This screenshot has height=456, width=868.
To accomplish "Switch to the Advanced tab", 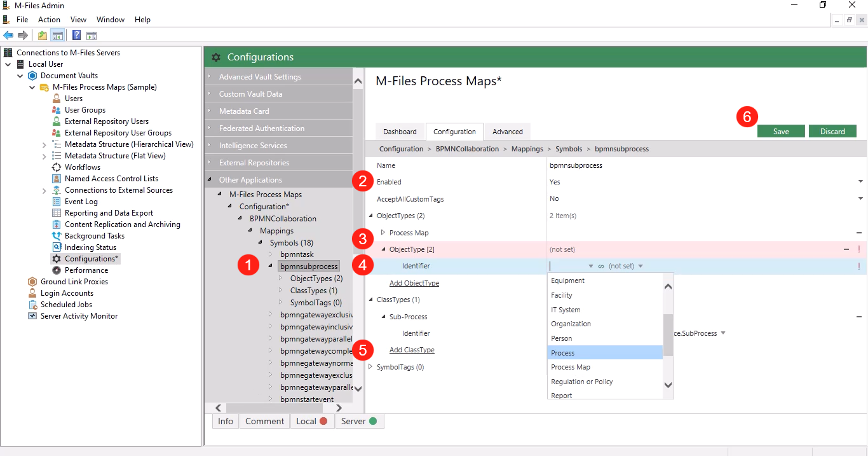I will click(x=507, y=132).
